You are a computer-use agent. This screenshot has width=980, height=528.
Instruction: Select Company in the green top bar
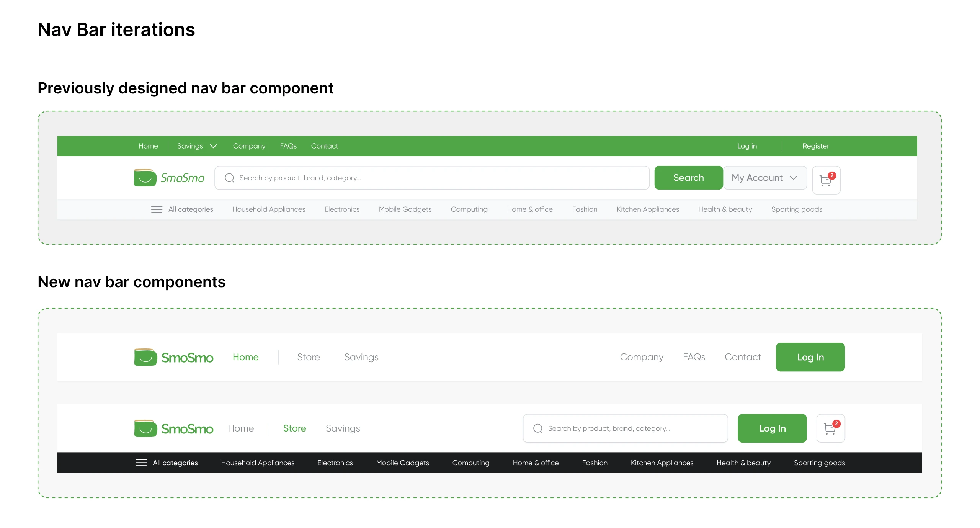pos(249,146)
